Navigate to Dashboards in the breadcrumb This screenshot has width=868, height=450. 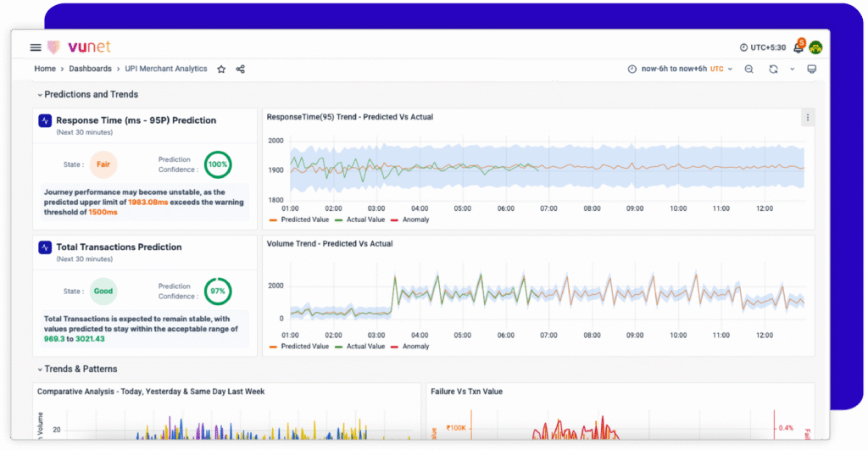coord(90,69)
